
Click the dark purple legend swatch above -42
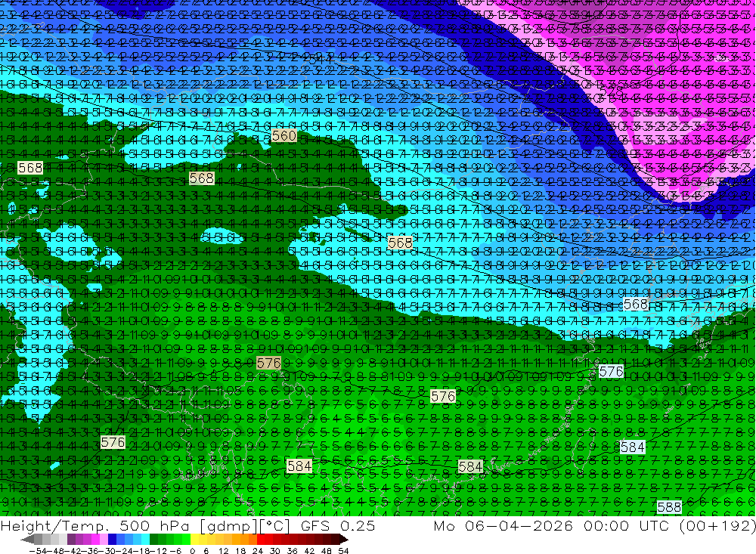71,540
